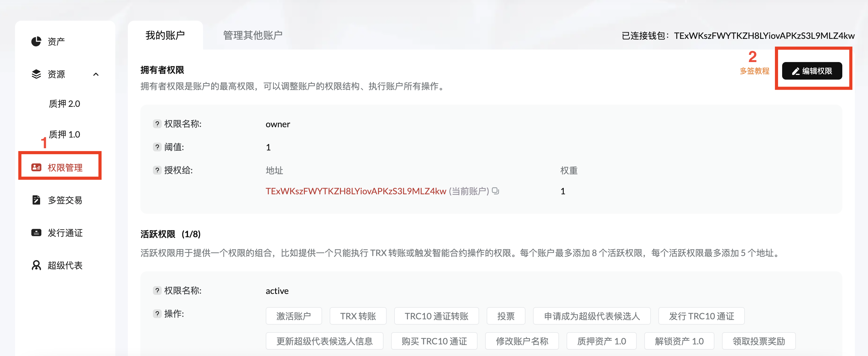
Task: Click help icon beside owner 权限名称
Action: pyautogui.click(x=157, y=124)
